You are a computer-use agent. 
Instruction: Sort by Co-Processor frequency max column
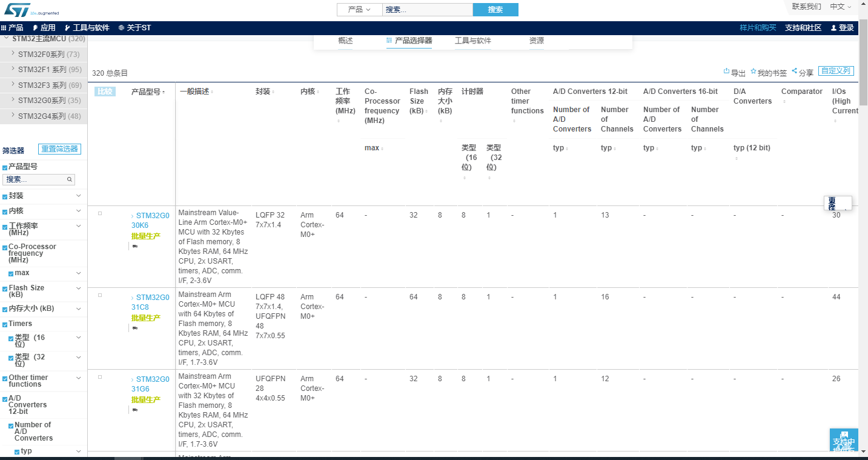pyautogui.click(x=383, y=148)
